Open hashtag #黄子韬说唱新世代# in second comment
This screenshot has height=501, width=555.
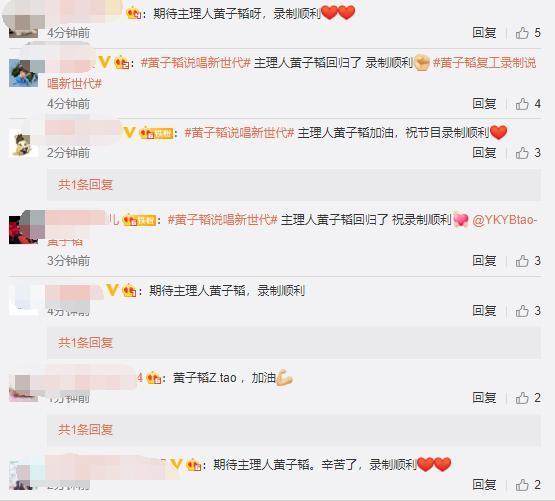click(x=195, y=63)
